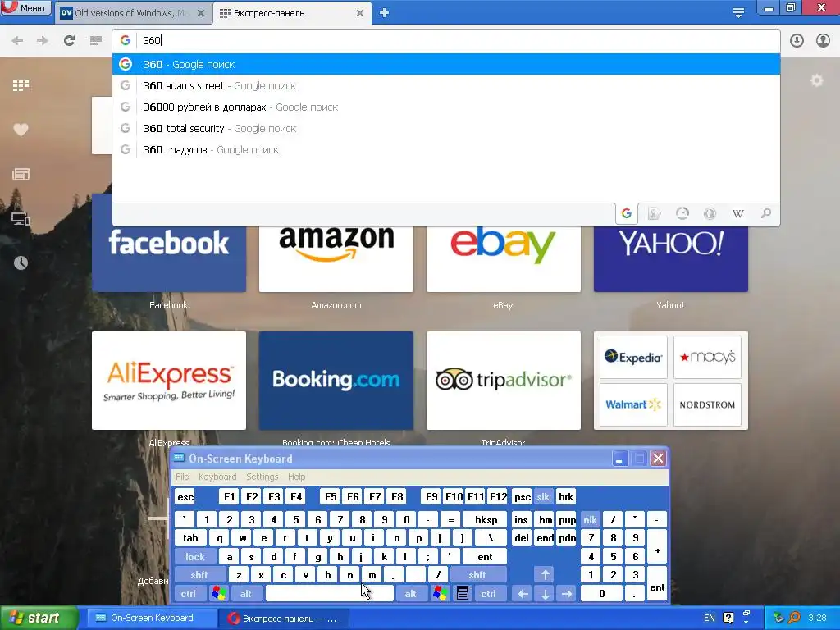Toggle the lock key on On-Screen Keyboard

[x=195, y=557]
